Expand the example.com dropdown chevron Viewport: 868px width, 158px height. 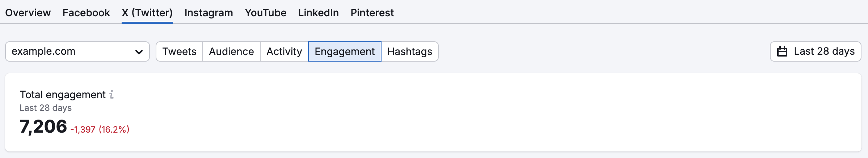[x=139, y=52]
